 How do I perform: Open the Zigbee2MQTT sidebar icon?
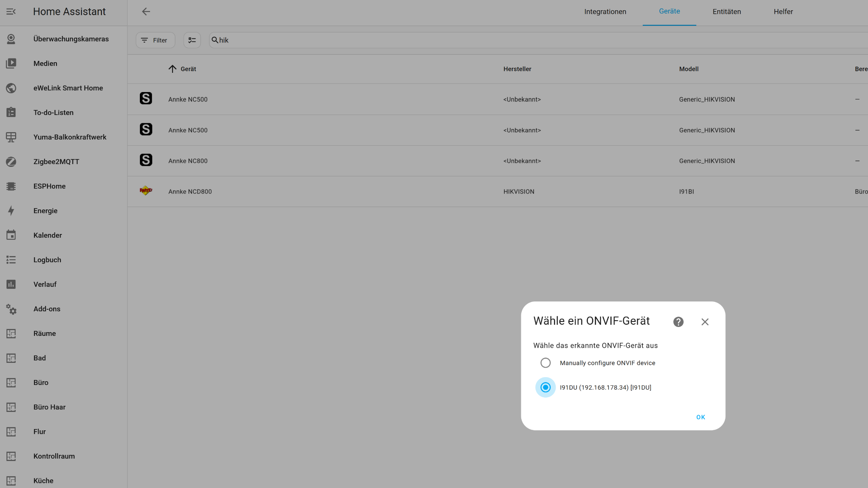pyautogui.click(x=11, y=162)
